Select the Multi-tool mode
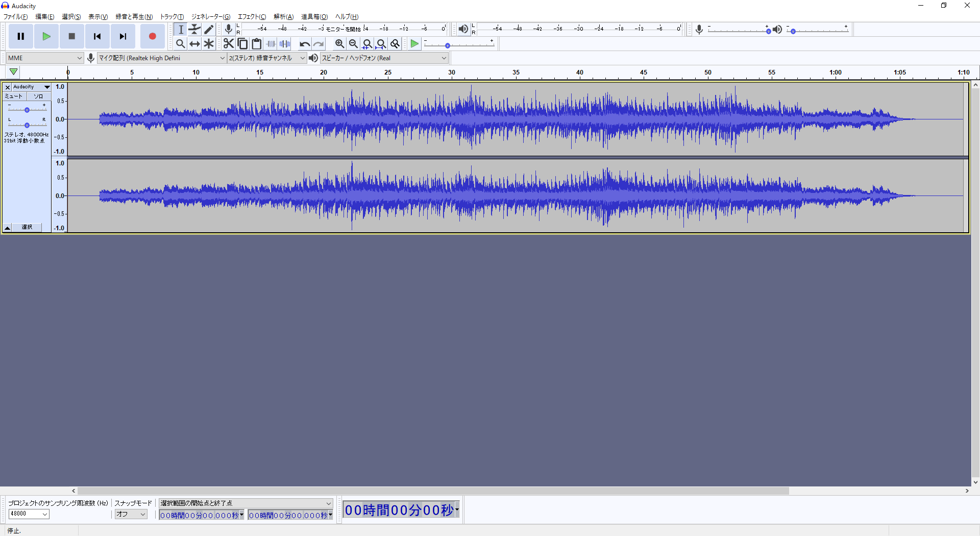Screen dimensions: 980x536 tap(209, 43)
